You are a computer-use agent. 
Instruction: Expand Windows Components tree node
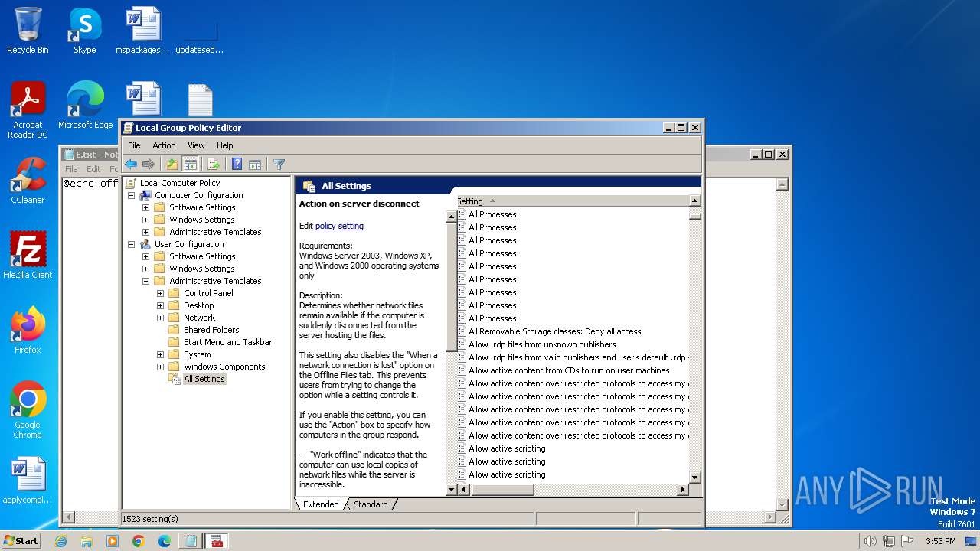[160, 367]
